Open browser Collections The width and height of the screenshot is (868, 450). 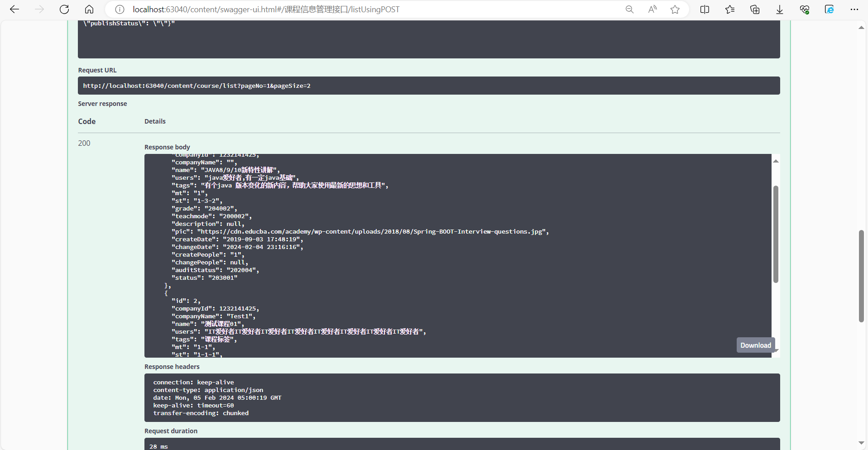[755, 10]
